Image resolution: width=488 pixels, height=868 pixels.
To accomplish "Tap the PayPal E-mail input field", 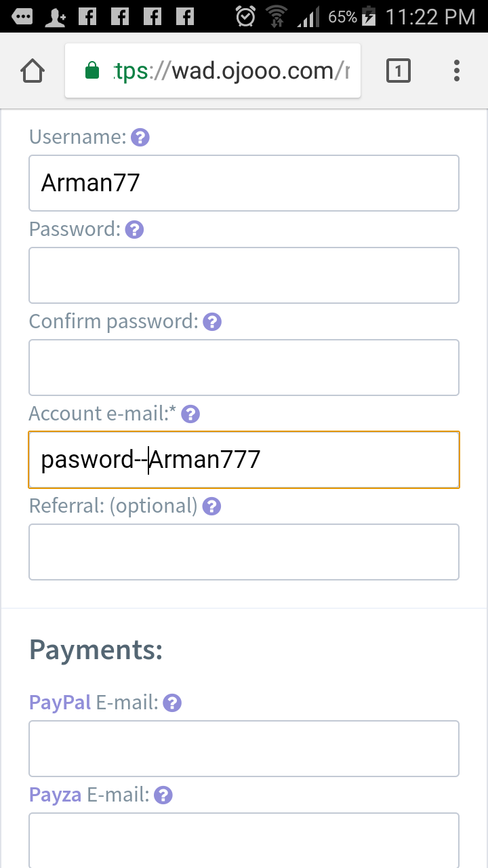I will 244,749.
